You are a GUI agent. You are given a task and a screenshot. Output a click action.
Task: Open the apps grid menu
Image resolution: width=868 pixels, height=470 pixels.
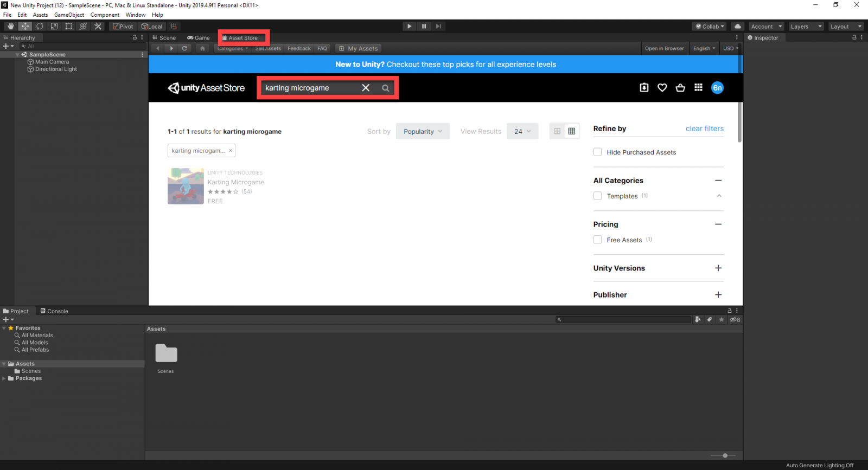[698, 88]
